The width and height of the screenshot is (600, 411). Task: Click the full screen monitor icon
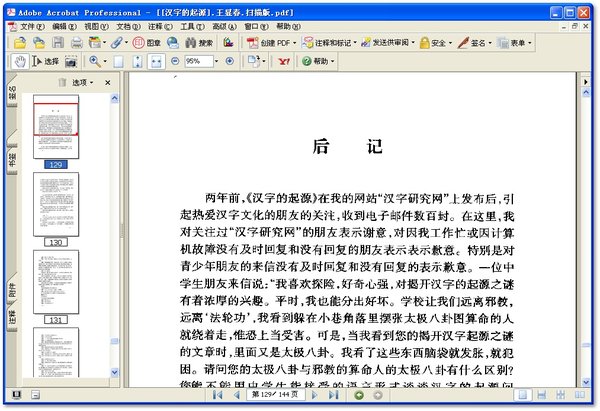point(16,395)
